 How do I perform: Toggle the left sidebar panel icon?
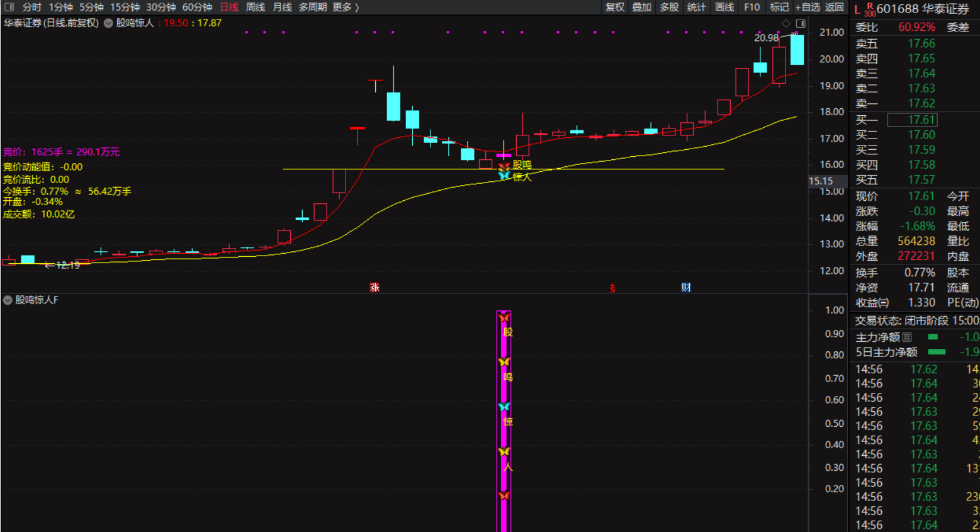(9, 7)
